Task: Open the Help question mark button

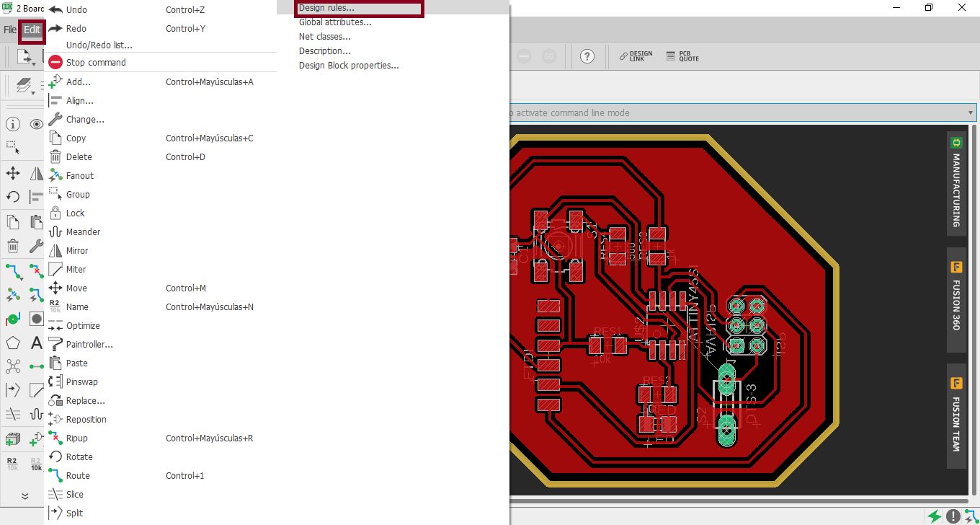Action: pos(587,56)
